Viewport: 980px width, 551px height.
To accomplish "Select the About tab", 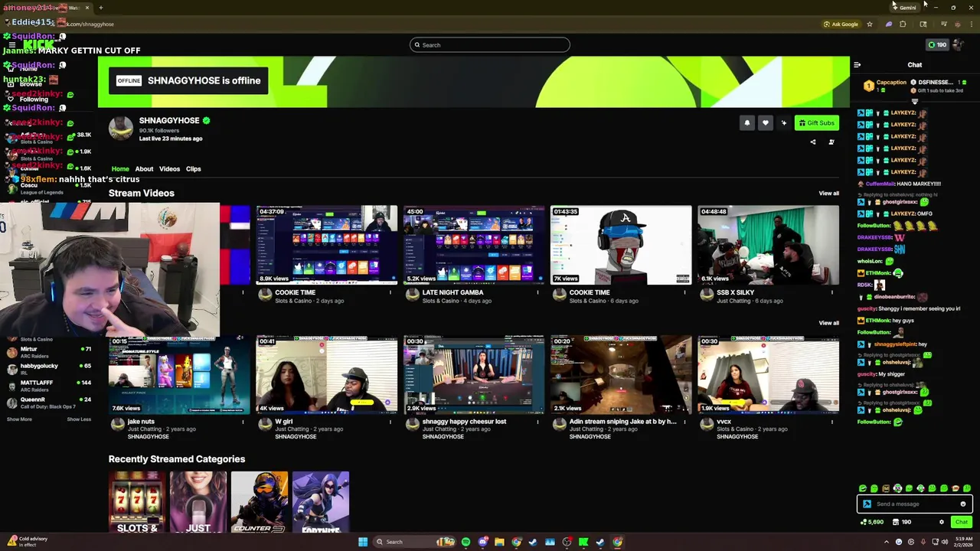I will tap(144, 169).
